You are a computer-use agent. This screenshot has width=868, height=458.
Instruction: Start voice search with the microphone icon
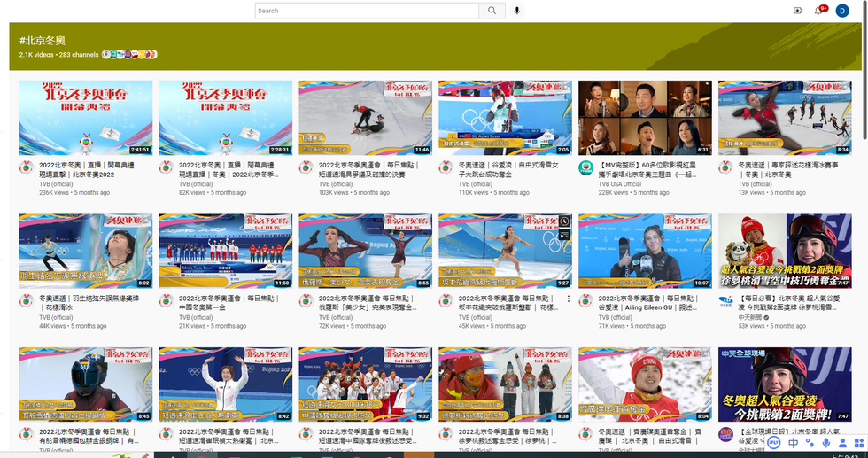[x=517, y=11]
